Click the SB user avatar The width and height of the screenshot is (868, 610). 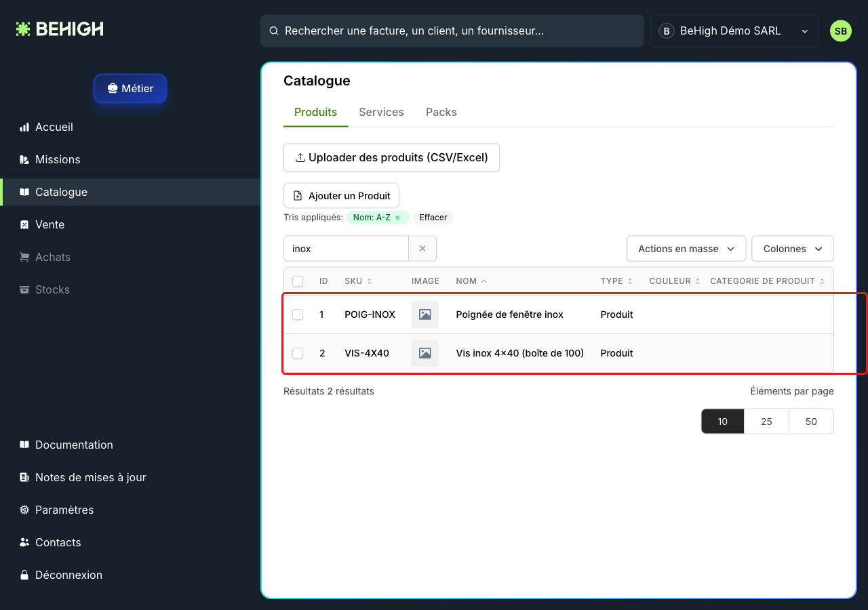pyautogui.click(x=841, y=31)
